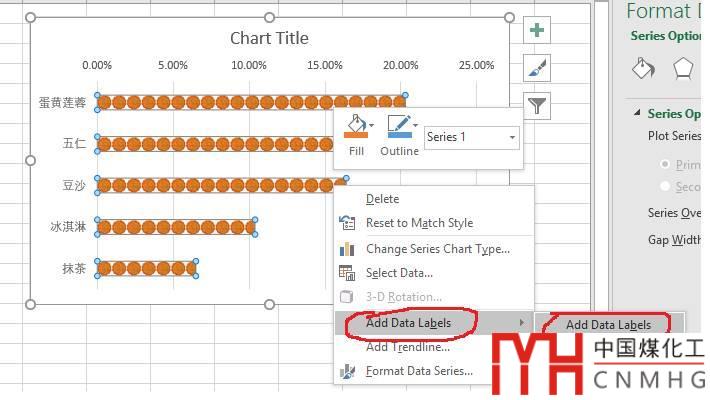The width and height of the screenshot is (710, 400).
Task: Open the Series 1 element dropdown
Action: pos(471,137)
